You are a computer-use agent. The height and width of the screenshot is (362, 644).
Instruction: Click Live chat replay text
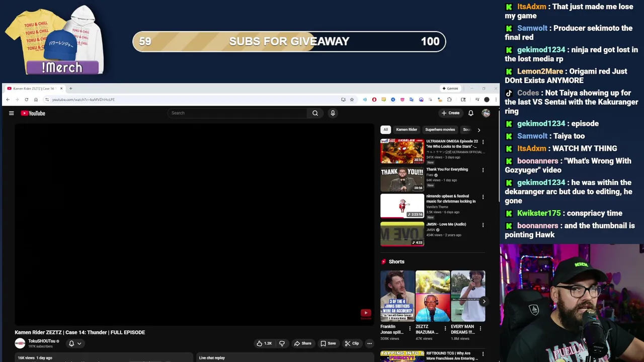[212, 358]
